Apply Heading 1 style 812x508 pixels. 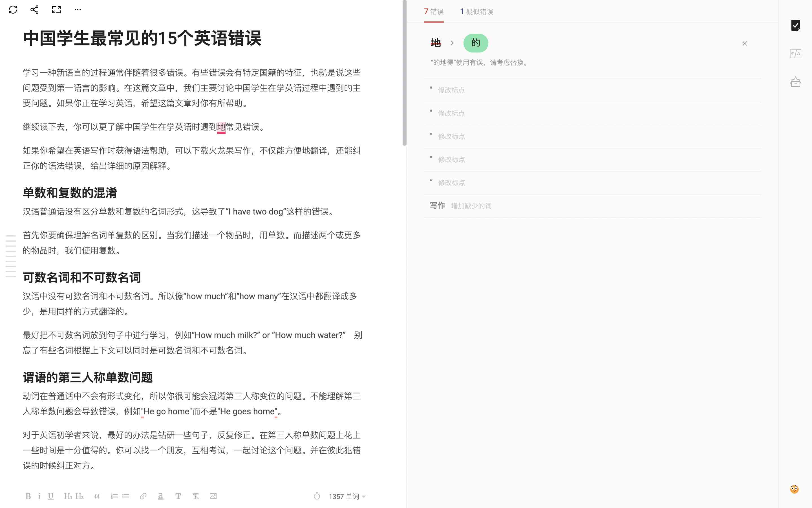68,496
